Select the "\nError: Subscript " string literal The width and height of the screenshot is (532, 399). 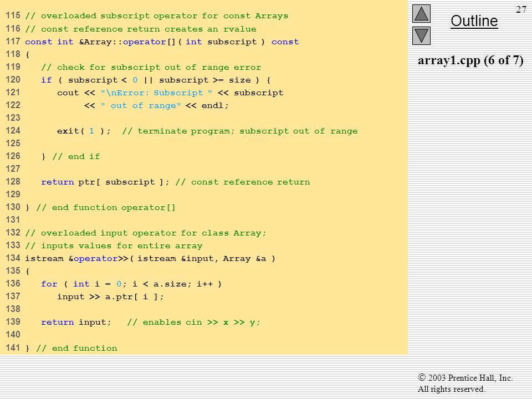pyautogui.click(x=156, y=93)
